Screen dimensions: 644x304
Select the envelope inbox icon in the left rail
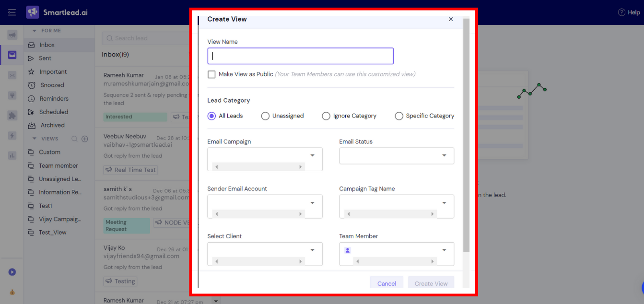(12, 55)
